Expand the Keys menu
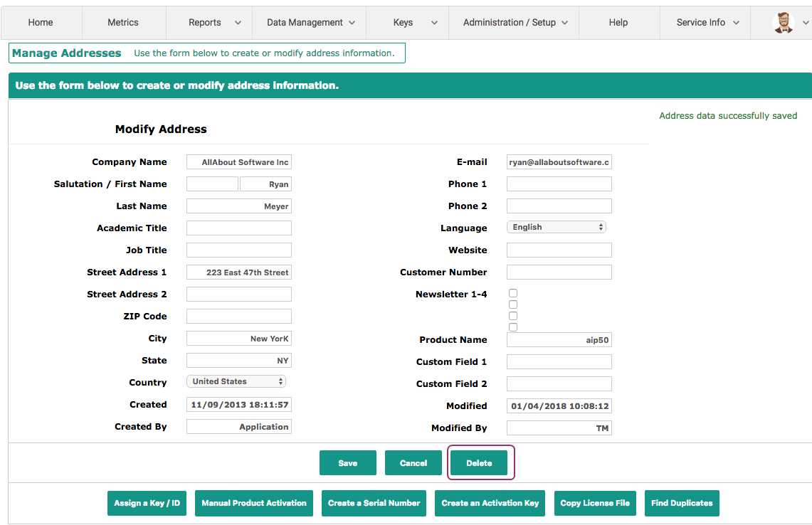 tap(406, 22)
